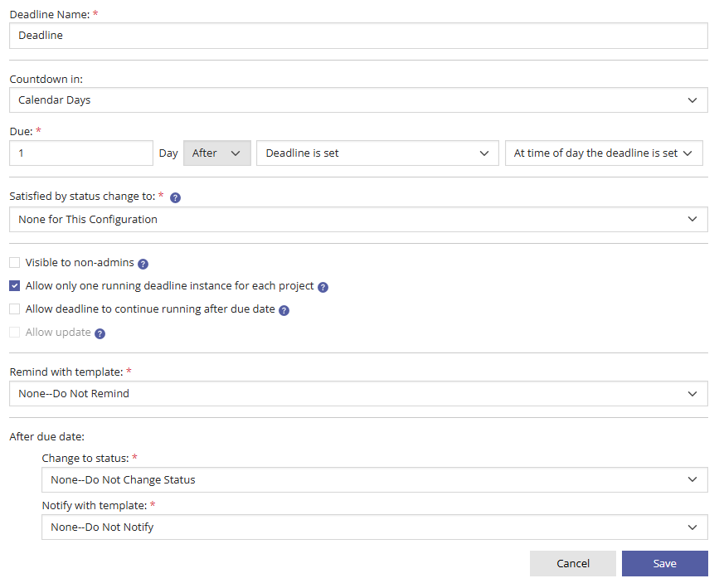Expand the Deadline is set dropdown
The height and width of the screenshot is (588, 719).
point(377,153)
